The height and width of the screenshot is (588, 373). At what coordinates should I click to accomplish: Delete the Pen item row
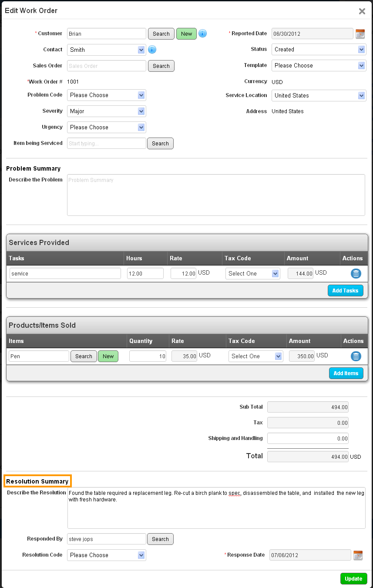point(356,356)
